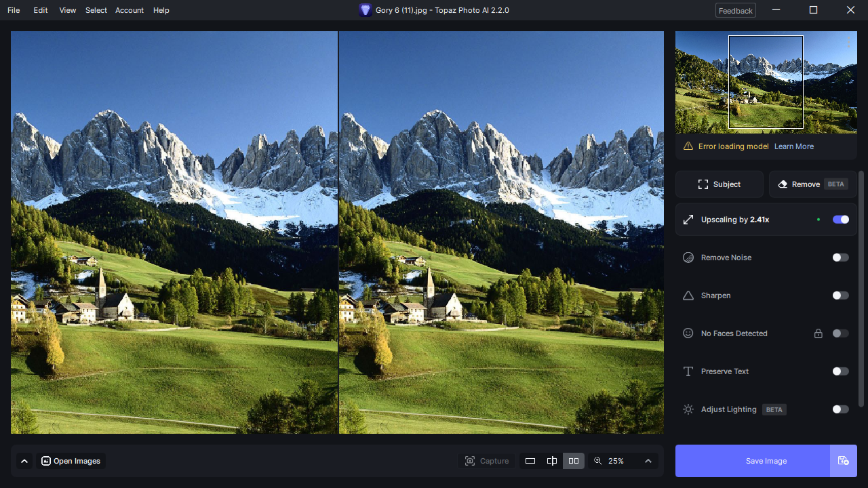Click the zoom magnifier icon

click(597, 461)
